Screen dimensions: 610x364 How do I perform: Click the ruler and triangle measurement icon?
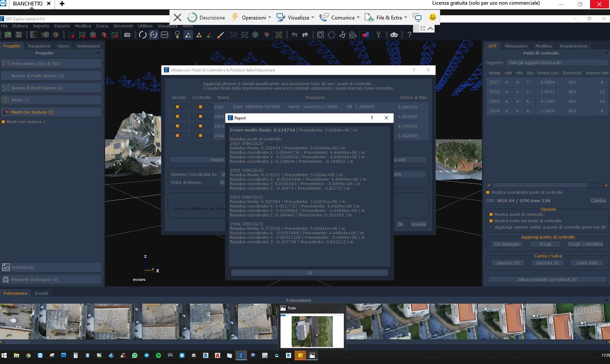click(x=353, y=35)
